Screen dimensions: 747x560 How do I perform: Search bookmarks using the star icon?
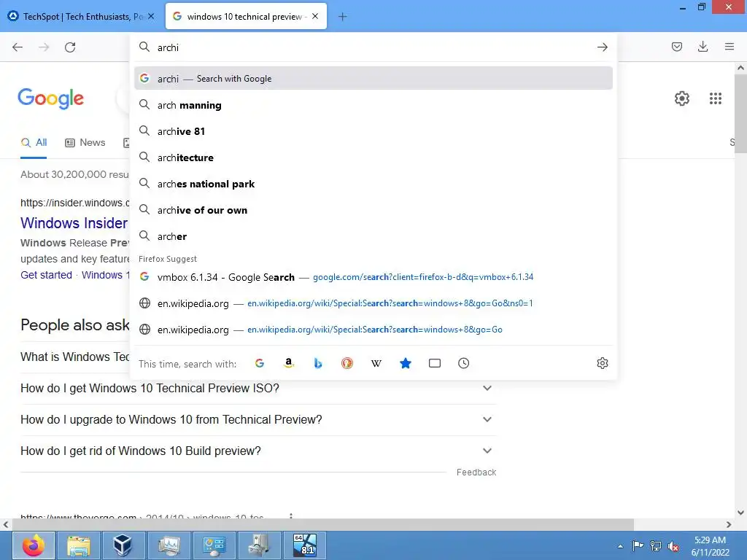pos(406,363)
